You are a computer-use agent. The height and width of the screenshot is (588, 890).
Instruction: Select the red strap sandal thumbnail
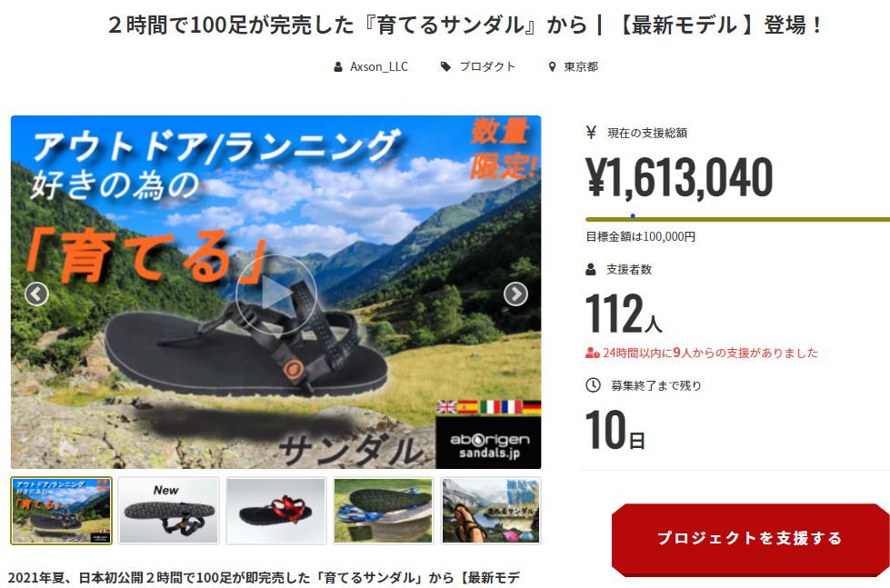point(275,511)
